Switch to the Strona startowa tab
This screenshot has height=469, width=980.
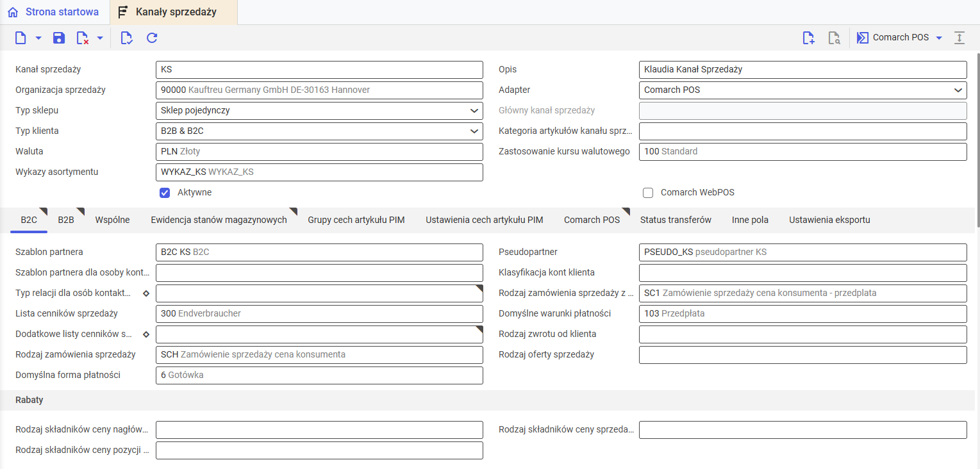[x=54, y=12]
